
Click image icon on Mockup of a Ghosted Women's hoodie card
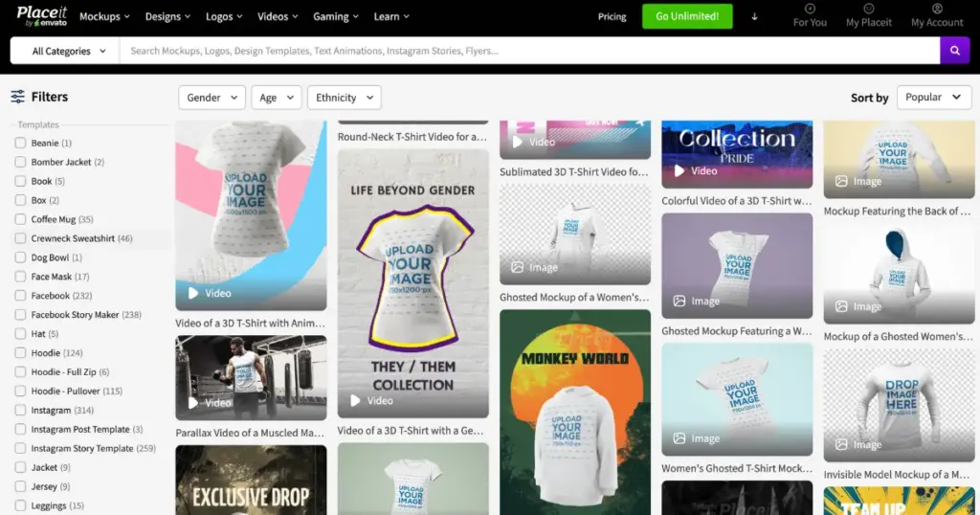tap(842, 306)
